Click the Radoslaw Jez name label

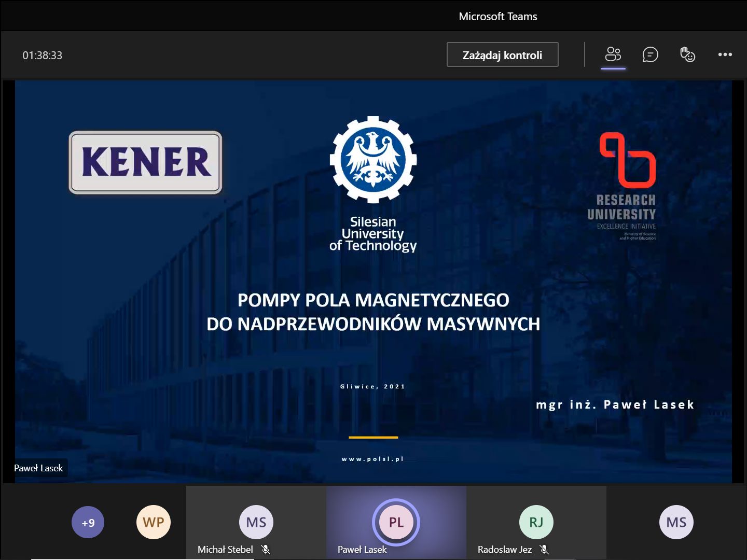tap(504, 549)
